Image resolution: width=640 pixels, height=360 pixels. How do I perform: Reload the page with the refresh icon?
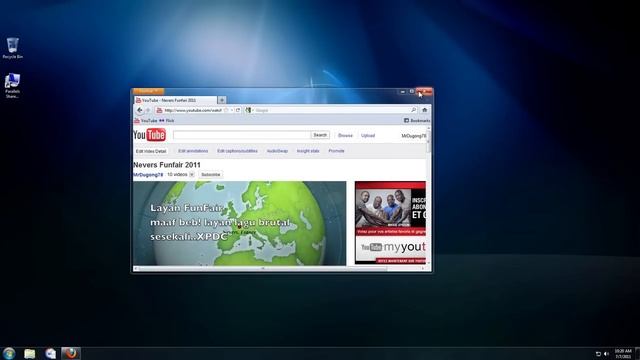click(x=238, y=110)
